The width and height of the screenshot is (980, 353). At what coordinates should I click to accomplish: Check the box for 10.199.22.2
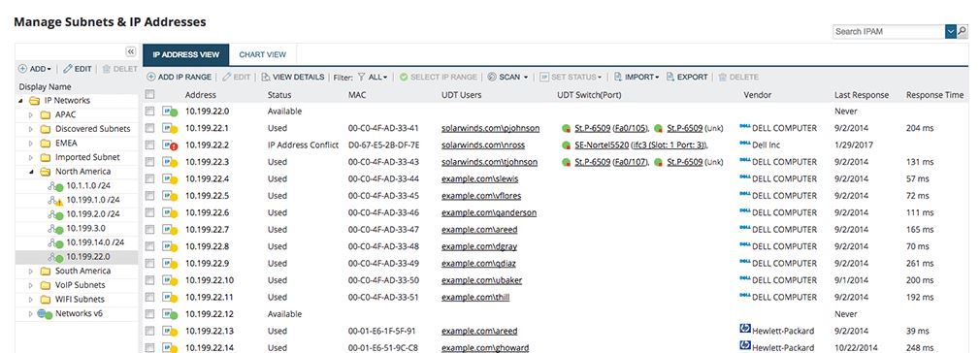pyautogui.click(x=150, y=144)
